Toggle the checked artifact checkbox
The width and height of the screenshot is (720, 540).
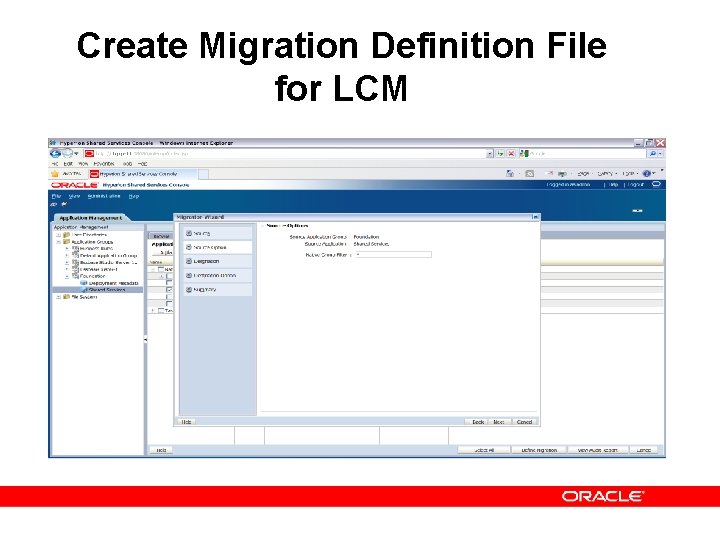pyautogui.click(x=169, y=290)
